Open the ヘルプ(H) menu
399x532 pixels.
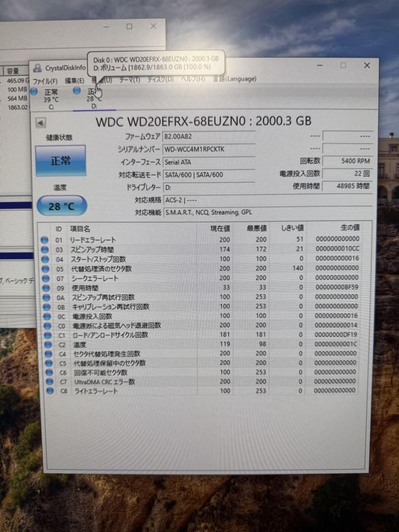(x=193, y=79)
